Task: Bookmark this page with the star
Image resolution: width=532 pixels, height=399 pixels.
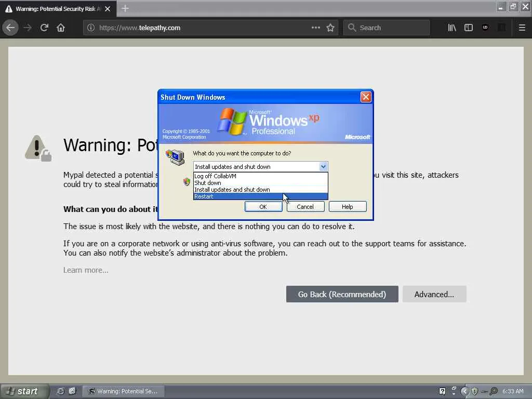Action: pyautogui.click(x=330, y=28)
